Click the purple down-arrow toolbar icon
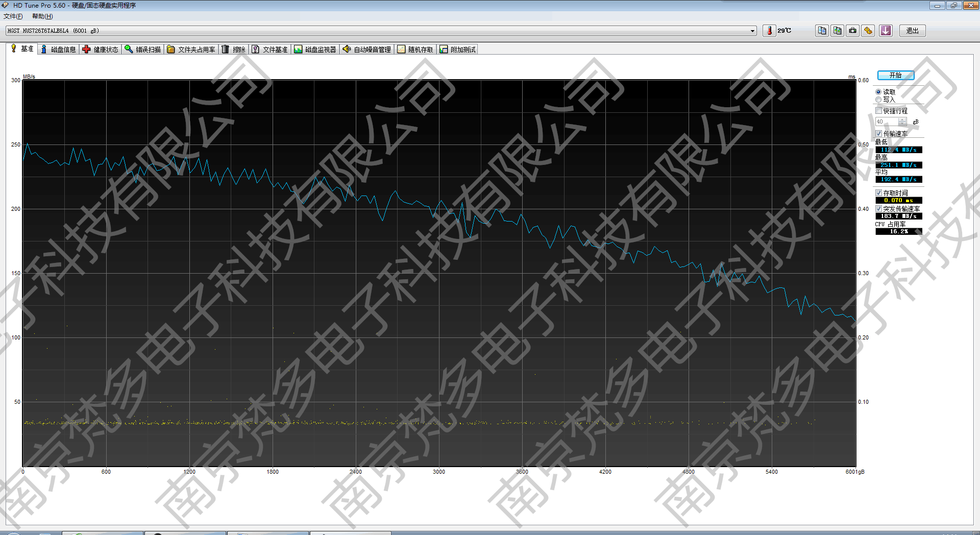Image resolution: width=980 pixels, height=535 pixels. coord(886,31)
